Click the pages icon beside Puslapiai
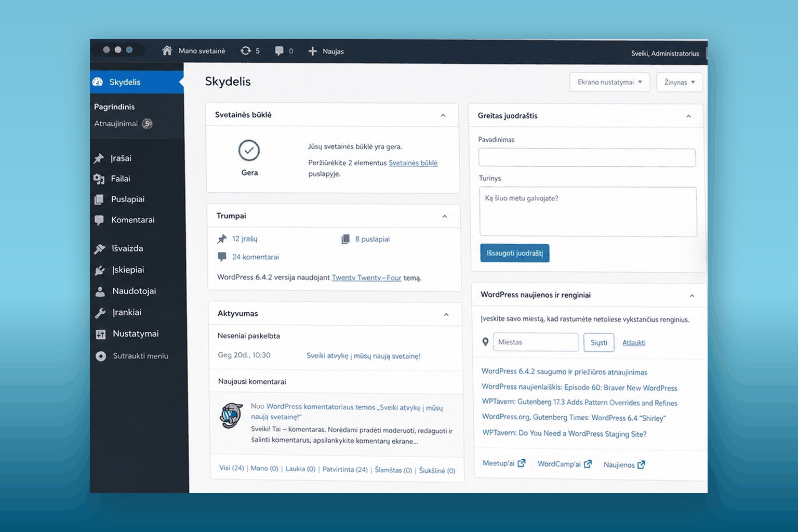 99,199
